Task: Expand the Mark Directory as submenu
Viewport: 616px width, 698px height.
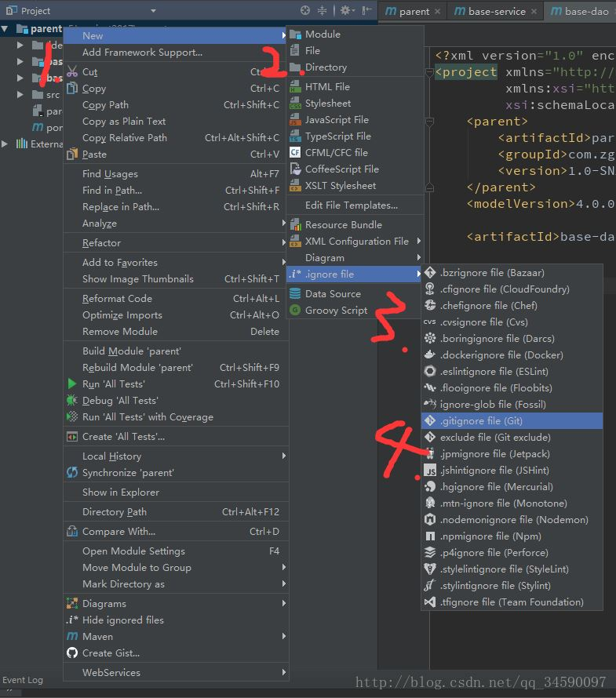Action: coord(176,584)
